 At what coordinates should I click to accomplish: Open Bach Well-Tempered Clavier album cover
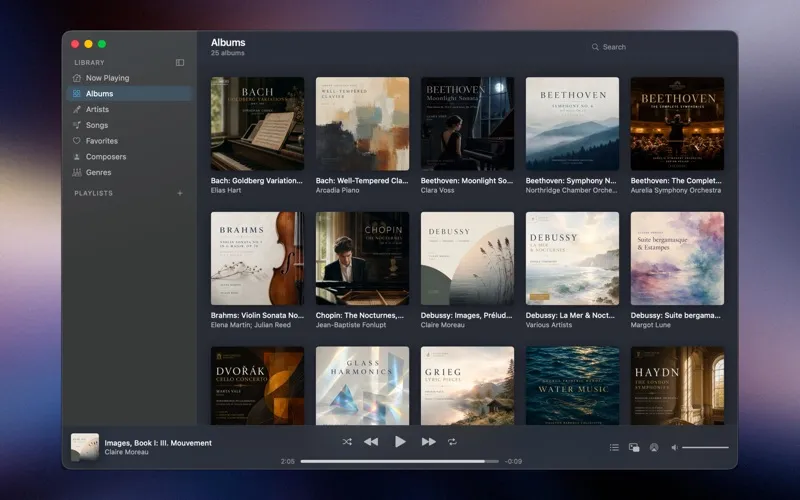(x=362, y=123)
